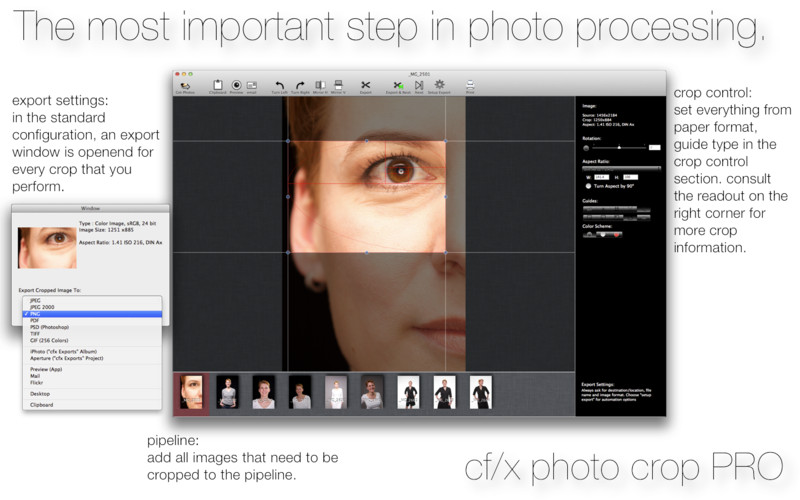The width and height of the screenshot is (800, 500).
Task: Click the Next toolbar icon
Action: point(419,86)
